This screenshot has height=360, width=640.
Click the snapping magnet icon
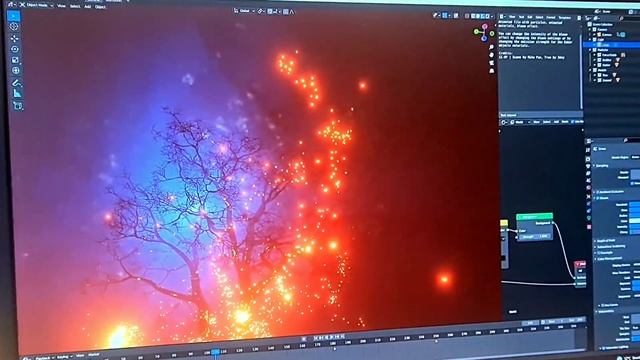point(270,11)
